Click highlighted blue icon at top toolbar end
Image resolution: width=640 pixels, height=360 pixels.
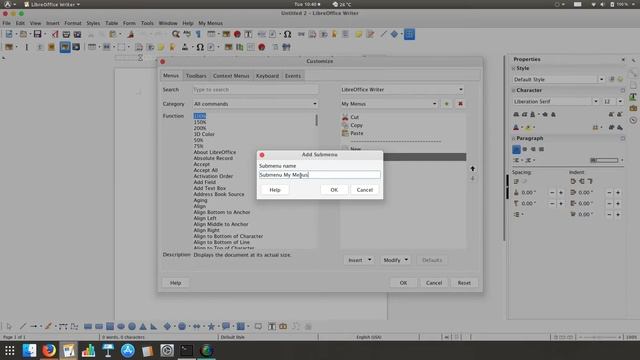pos(409,34)
